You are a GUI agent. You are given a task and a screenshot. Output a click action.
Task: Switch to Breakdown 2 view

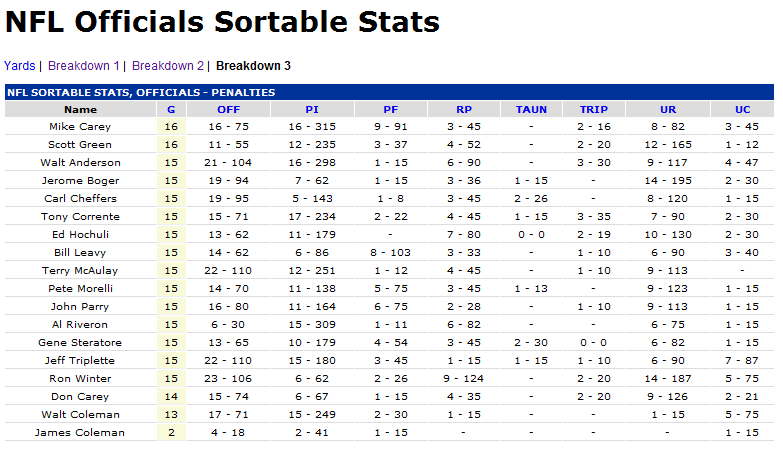pyautogui.click(x=168, y=66)
